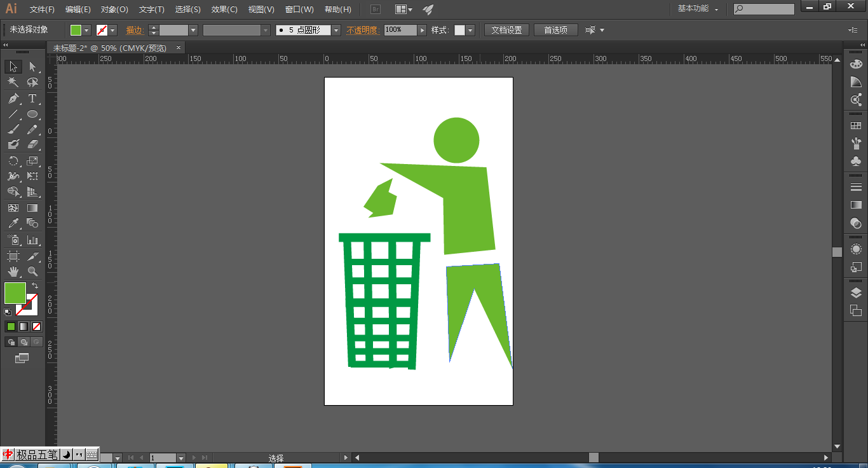The width and height of the screenshot is (868, 468).
Task: Click the 文档设置 button
Action: [506, 30]
